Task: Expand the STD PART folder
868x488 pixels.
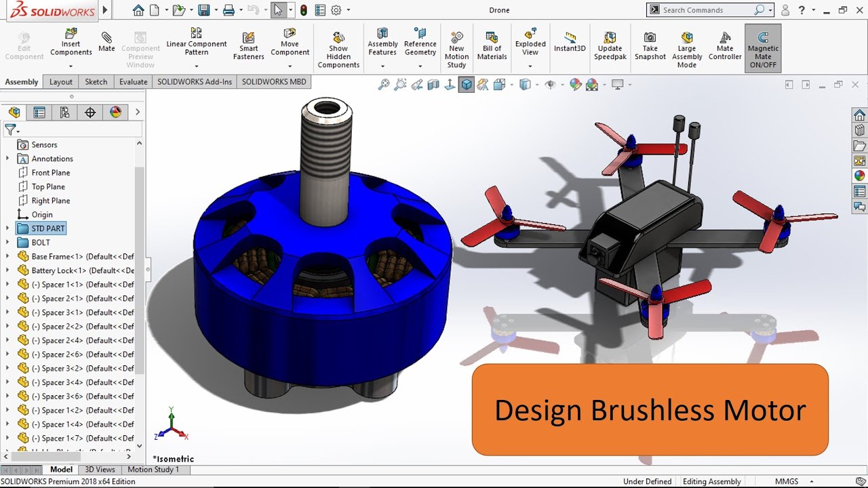Action: click(7, 228)
